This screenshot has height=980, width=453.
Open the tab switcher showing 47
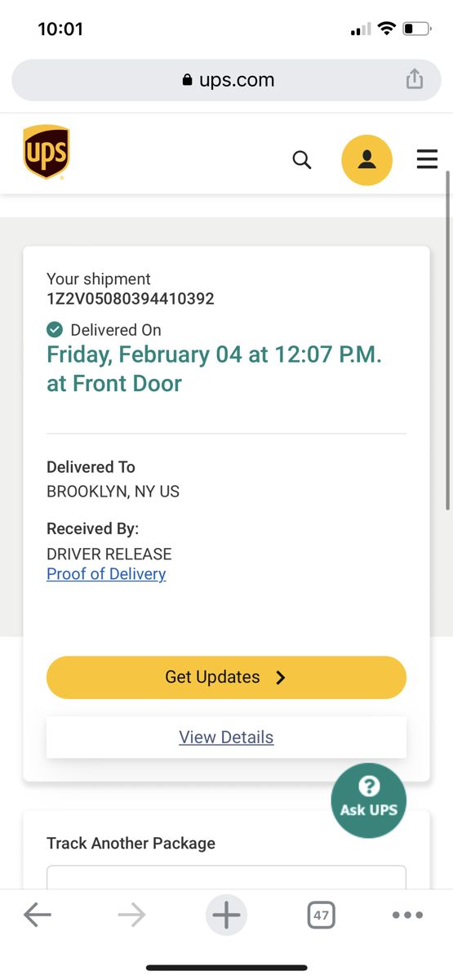[x=322, y=915]
